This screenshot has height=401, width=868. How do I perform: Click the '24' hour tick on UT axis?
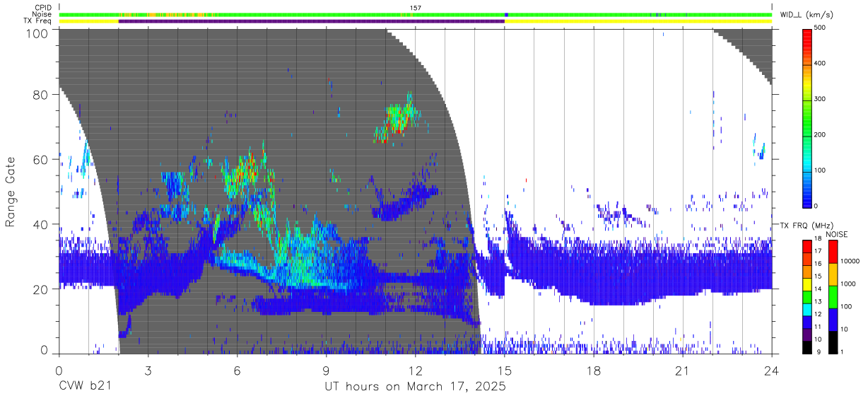tap(771, 370)
